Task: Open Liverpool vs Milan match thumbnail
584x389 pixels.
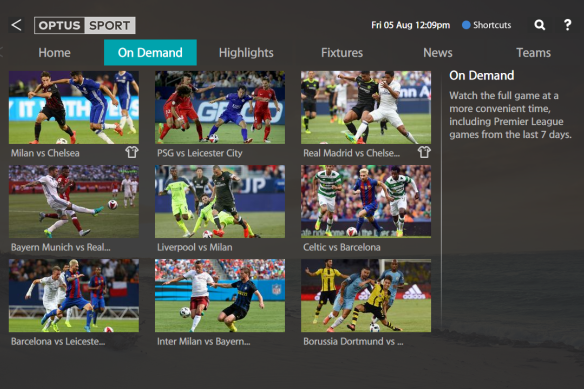Action: [220, 202]
